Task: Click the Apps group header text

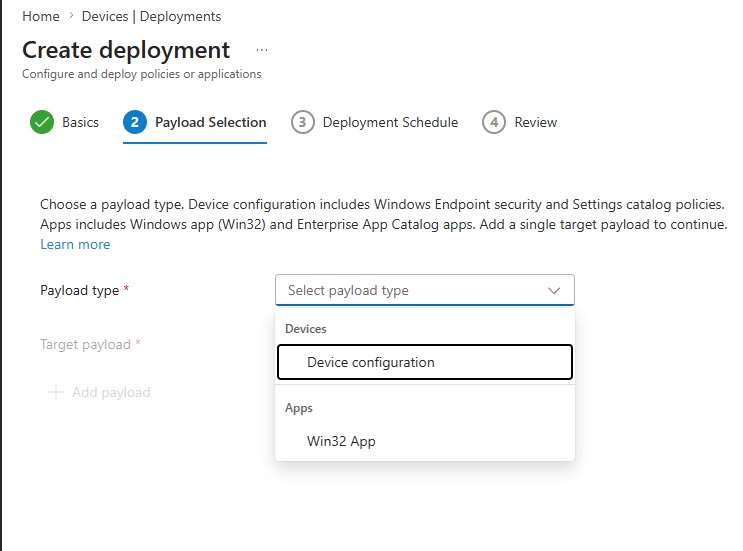Action: click(299, 408)
